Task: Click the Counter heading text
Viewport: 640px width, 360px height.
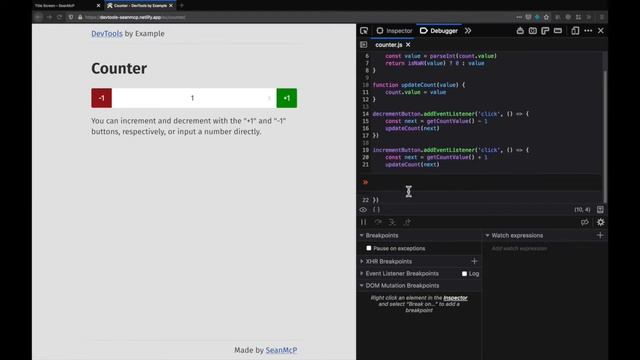Action: tap(119, 68)
